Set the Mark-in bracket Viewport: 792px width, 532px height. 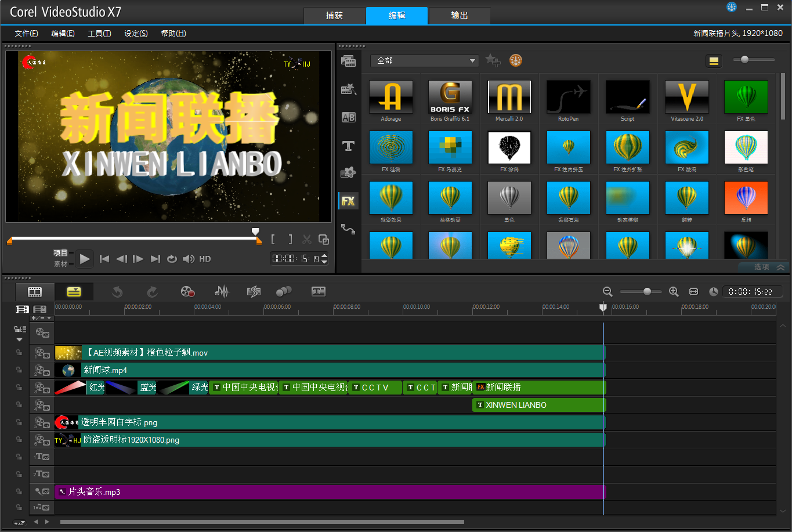tap(273, 240)
